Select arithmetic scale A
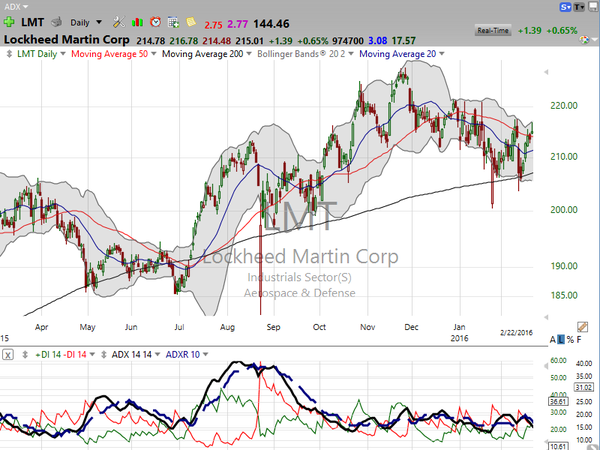The width and height of the screenshot is (600, 450). tap(553, 339)
